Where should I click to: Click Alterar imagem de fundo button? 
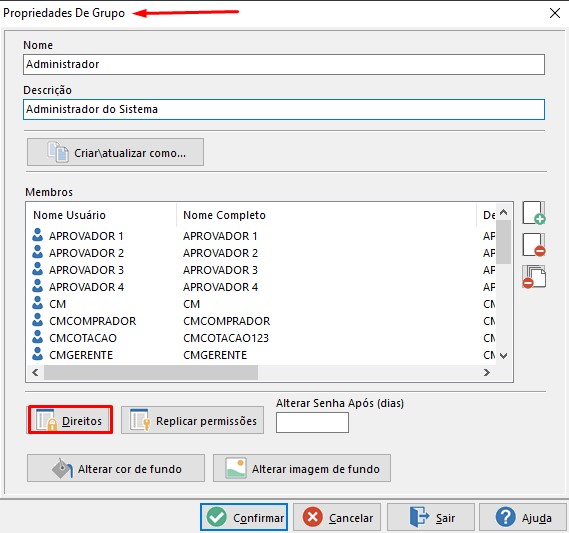point(302,468)
